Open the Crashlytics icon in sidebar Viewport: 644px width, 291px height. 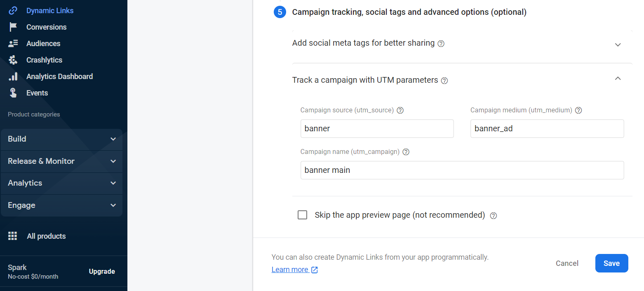13,60
